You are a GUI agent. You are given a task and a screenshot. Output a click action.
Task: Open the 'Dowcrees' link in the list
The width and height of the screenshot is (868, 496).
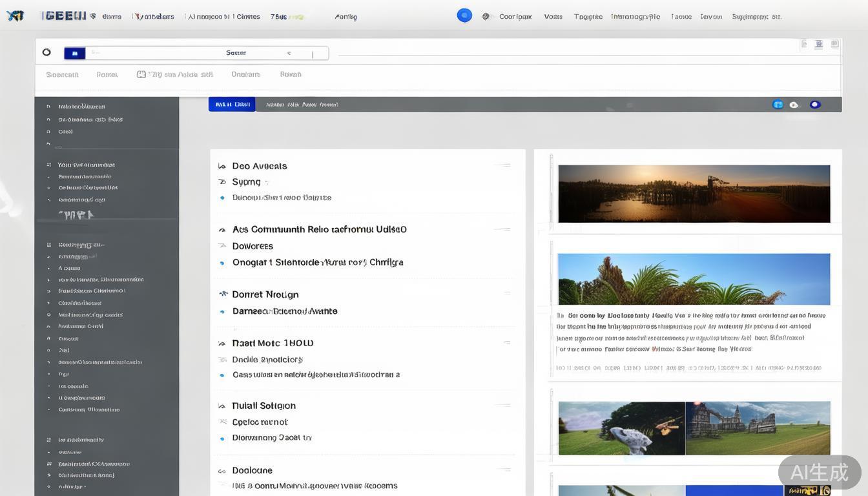pos(253,246)
